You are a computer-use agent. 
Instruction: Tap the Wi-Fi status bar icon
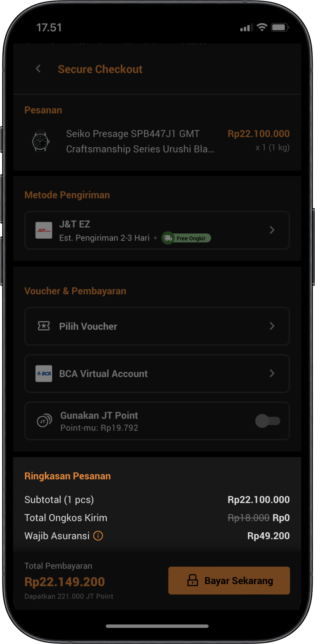point(262,27)
